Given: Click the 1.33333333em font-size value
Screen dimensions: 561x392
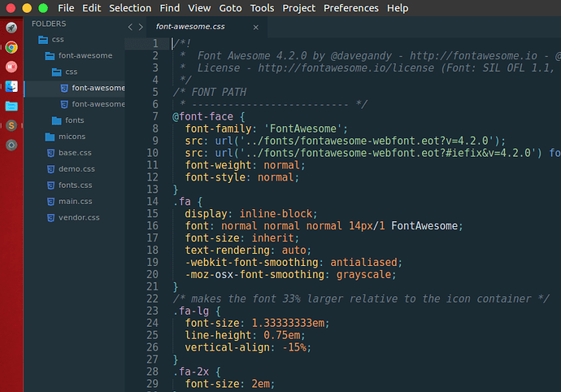Looking at the screenshot, I should click(288, 323).
